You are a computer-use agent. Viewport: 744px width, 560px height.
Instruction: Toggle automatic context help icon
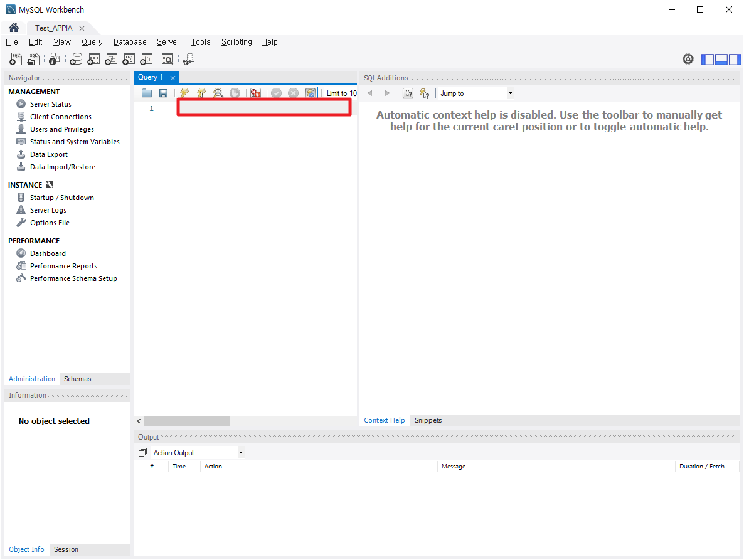425,93
